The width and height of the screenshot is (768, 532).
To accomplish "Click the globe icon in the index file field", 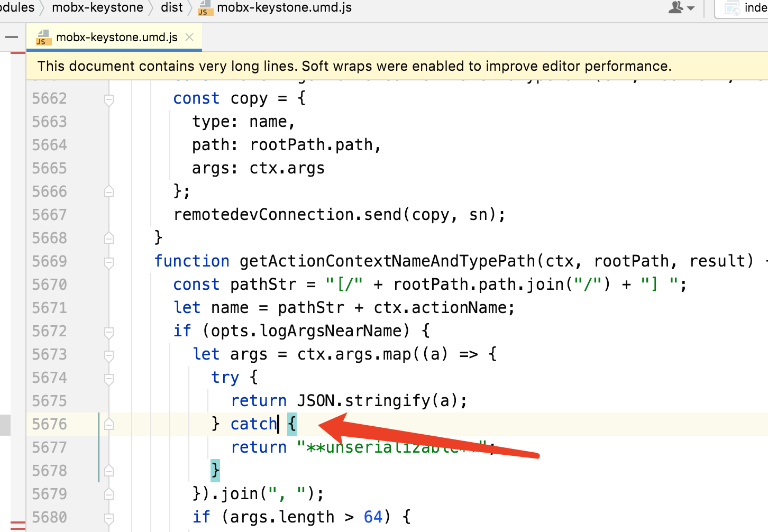I will click(x=732, y=7).
